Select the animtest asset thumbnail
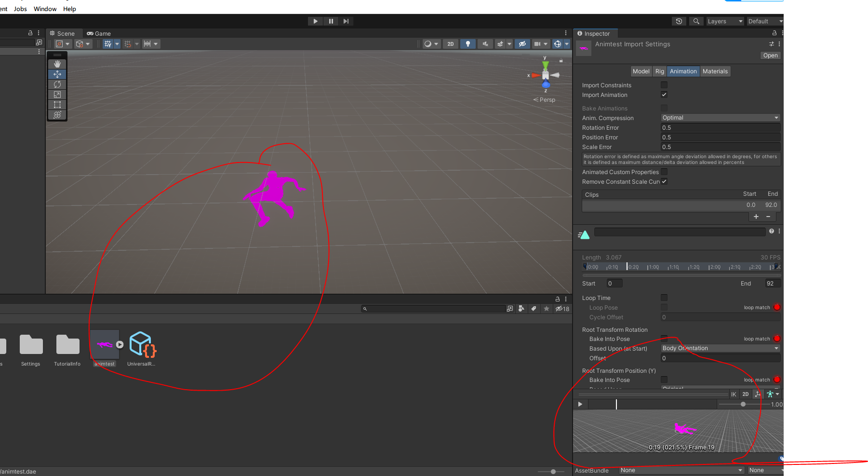Viewport: 868px width, 476px height. pos(105,344)
